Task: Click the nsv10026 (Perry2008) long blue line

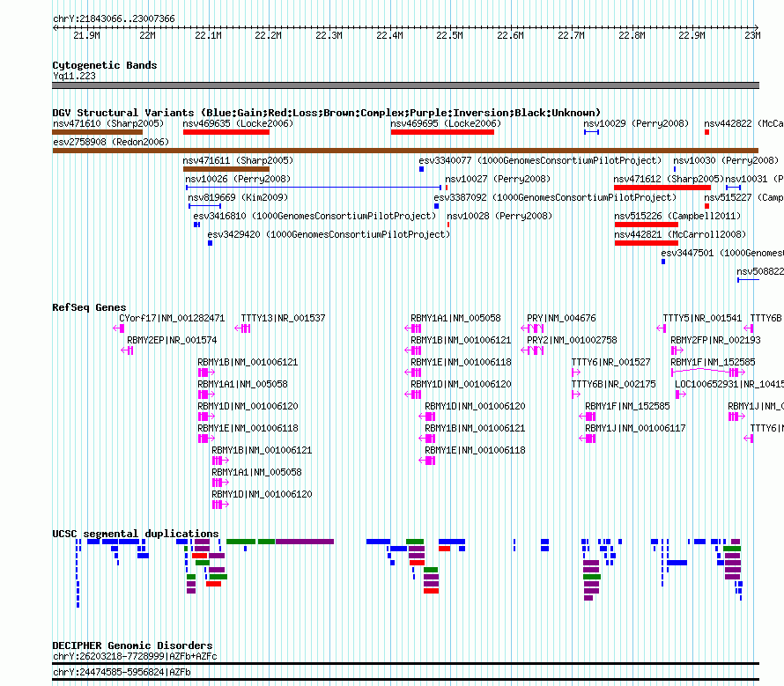Action: pyautogui.click(x=314, y=188)
